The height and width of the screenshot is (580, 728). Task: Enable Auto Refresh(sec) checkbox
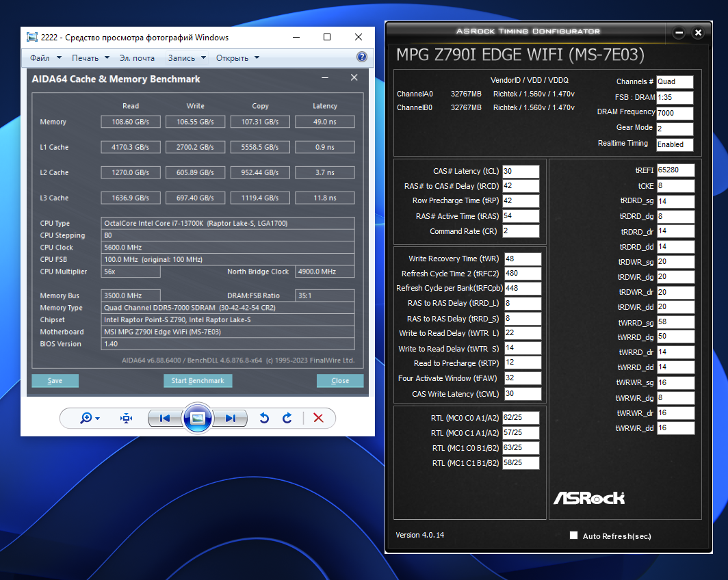574,536
